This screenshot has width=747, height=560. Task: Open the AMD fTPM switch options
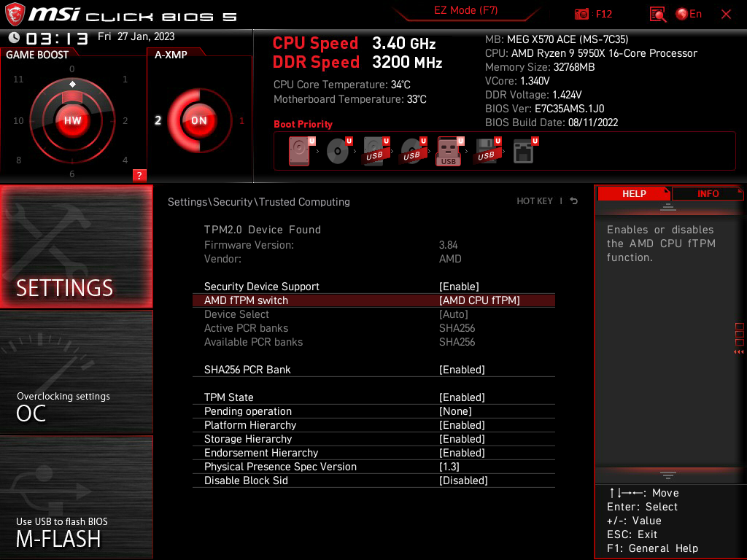(x=479, y=300)
